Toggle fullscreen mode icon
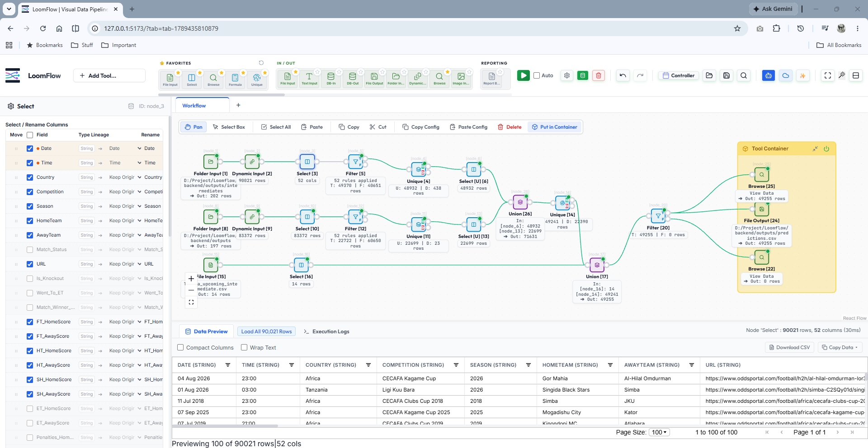The height and width of the screenshot is (448, 868). 828,75
